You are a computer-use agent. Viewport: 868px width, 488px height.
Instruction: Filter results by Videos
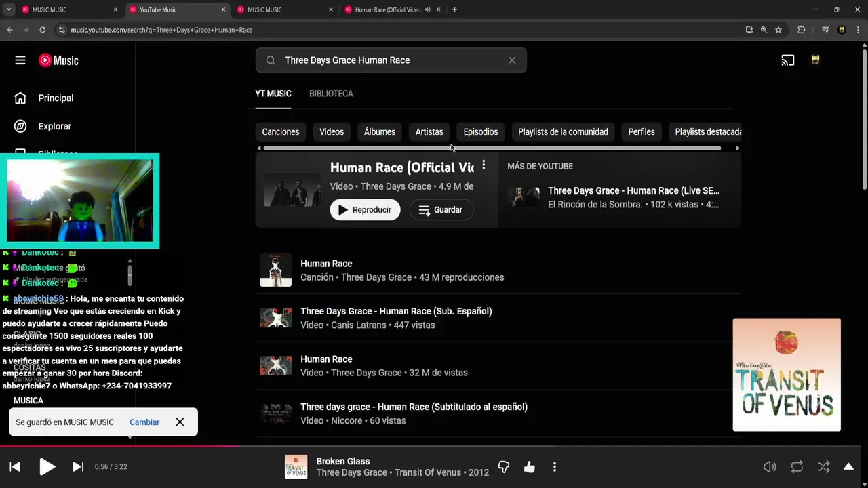(332, 131)
